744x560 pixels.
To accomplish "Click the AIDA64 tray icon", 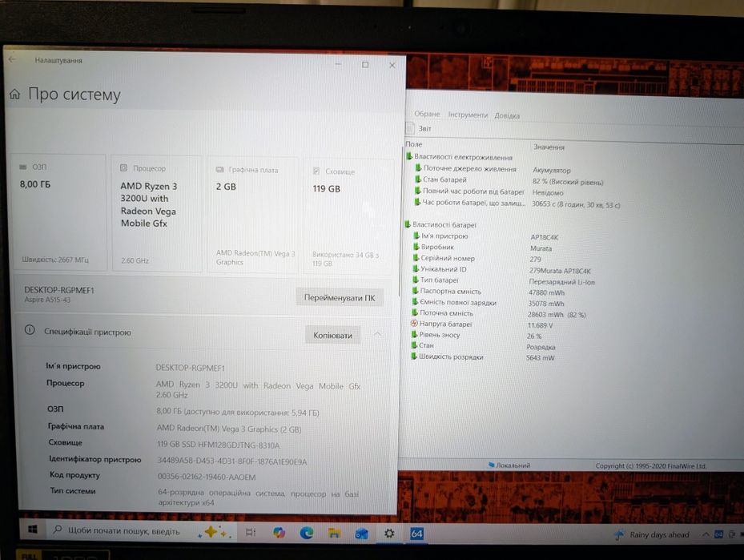I will pyautogui.click(x=718, y=534).
